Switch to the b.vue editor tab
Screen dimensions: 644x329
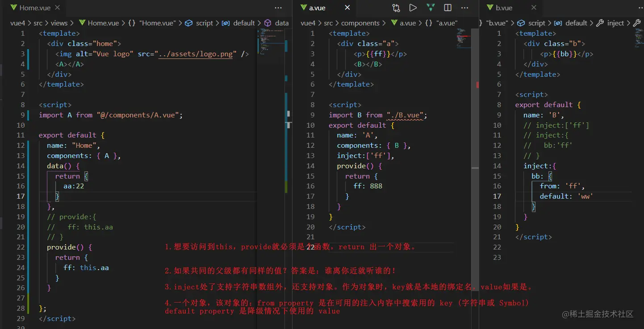504,8
